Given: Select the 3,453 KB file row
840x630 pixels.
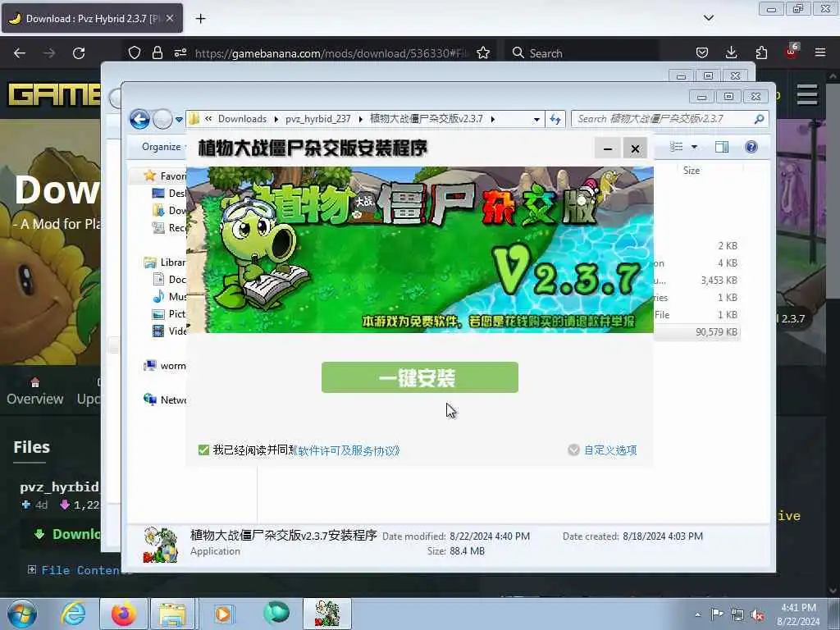Looking at the screenshot, I should tap(696, 281).
